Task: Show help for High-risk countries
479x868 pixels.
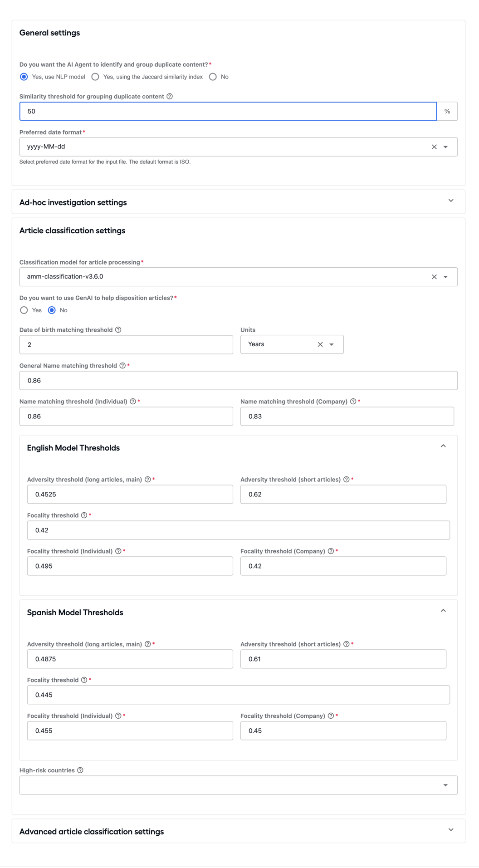Action: pyautogui.click(x=80, y=770)
